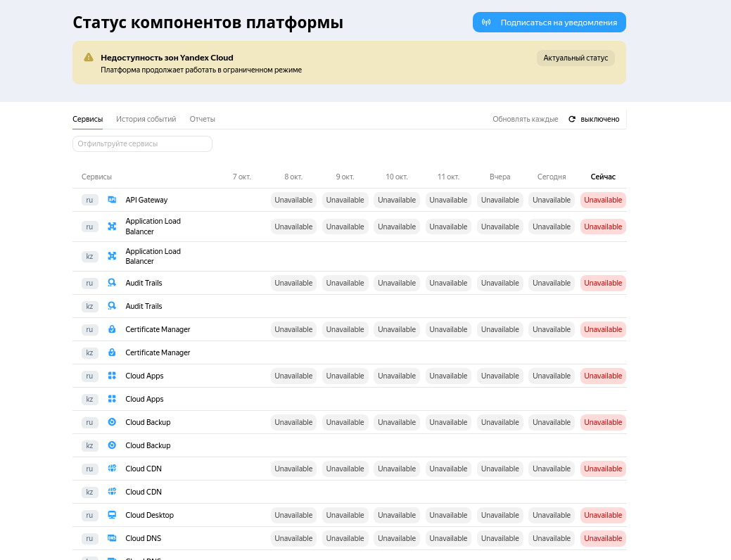Click the Вчера column header
The height and width of the screenshot is (560, 731).
coord(500,177)
